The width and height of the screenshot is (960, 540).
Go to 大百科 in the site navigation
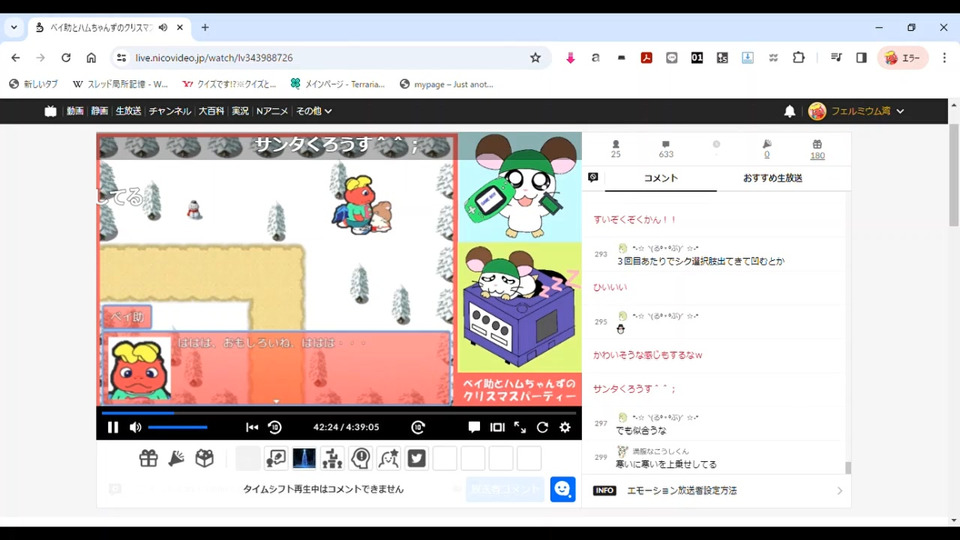click(x=211, y=111)
